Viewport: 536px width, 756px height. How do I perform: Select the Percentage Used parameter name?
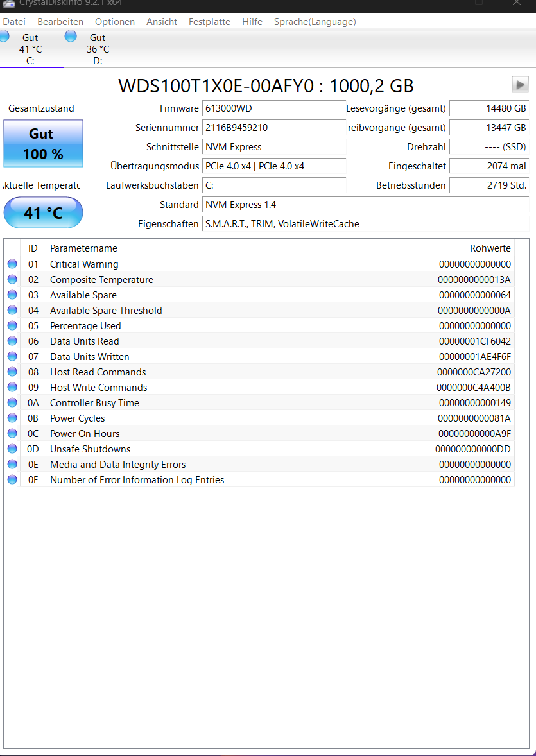(85, 326)
